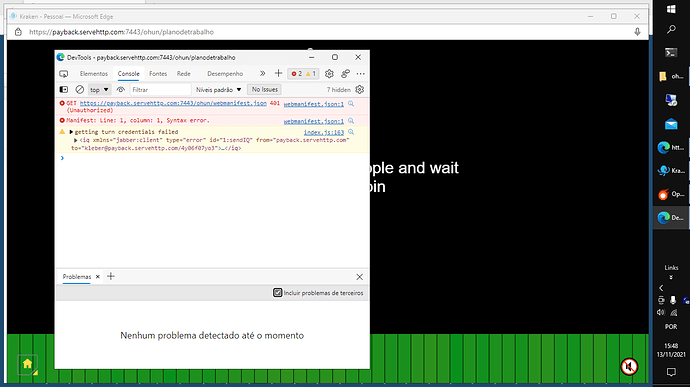Click the yellow home icon button
Screen dimensions: 690x387
click(x=27, y=364)
